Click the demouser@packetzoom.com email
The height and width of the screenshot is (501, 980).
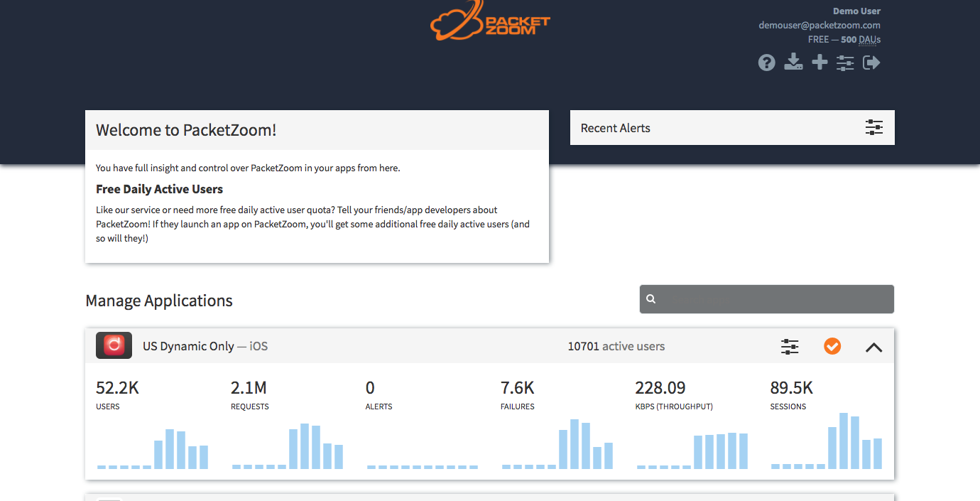819,25
